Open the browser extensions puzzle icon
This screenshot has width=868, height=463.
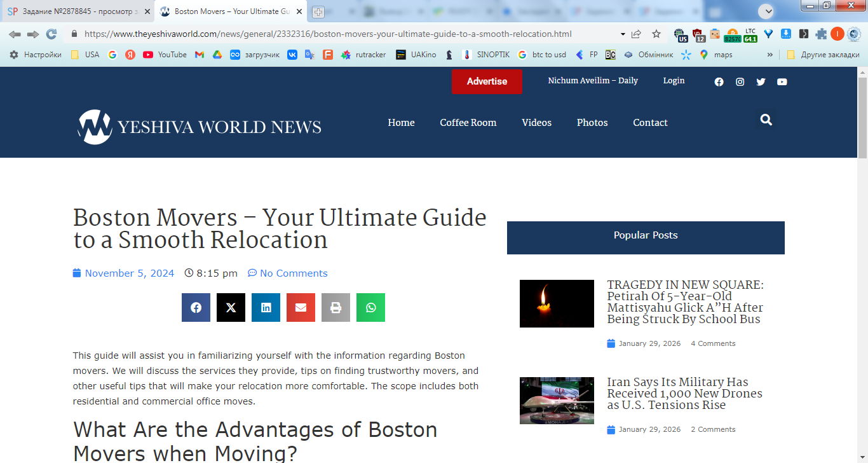[821, 34]
